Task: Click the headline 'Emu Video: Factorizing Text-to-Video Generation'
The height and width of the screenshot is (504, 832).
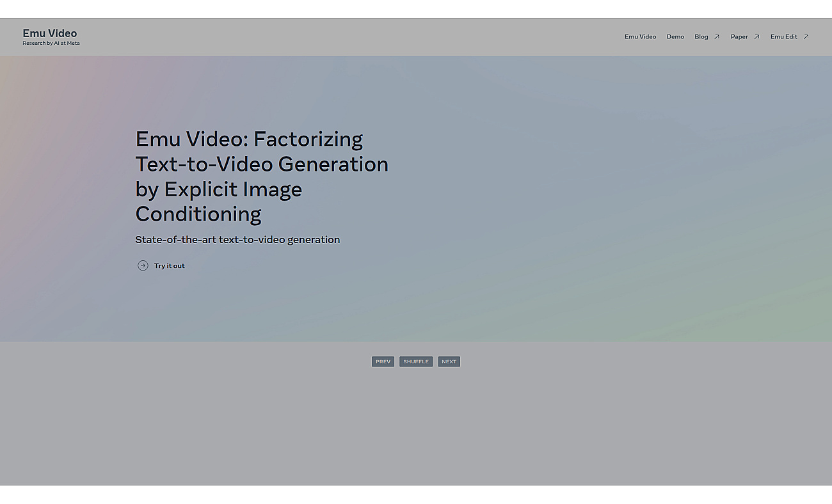Action: click(262, 176)
